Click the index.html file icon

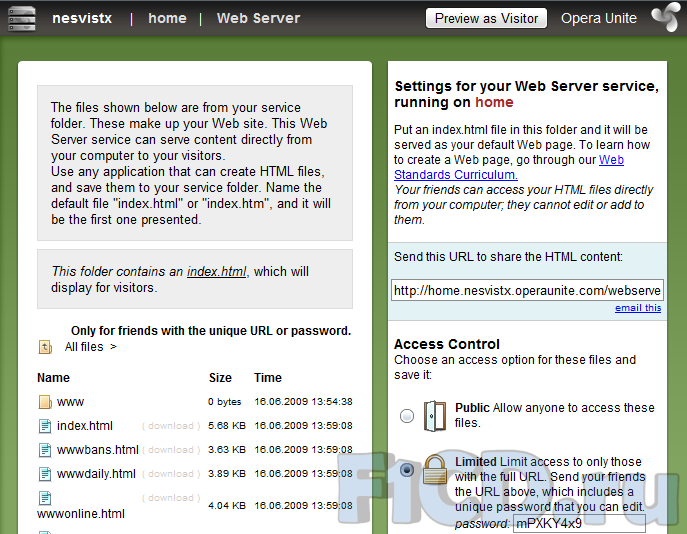(45, 426)
